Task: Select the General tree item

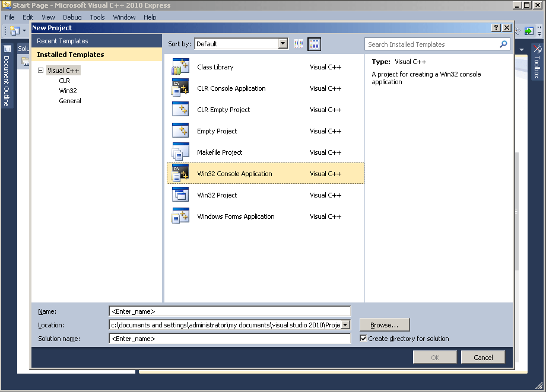Action: coord(70,101)
